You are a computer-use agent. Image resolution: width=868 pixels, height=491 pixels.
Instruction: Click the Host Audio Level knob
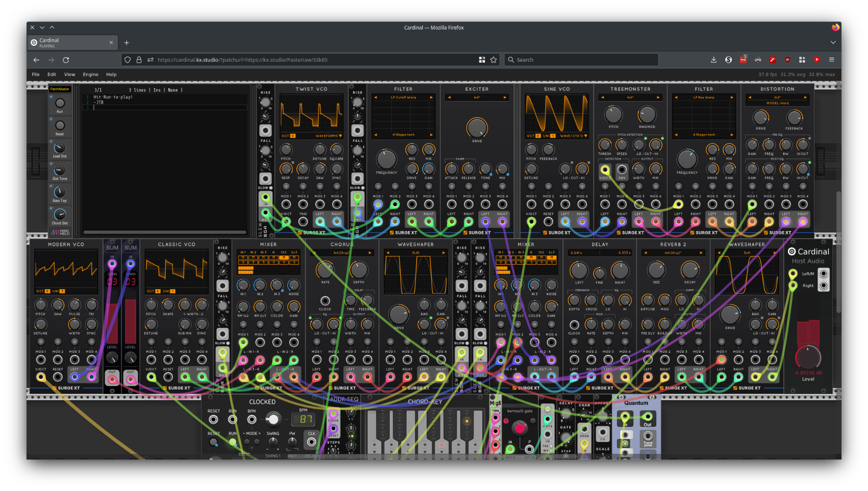point(808,357)
